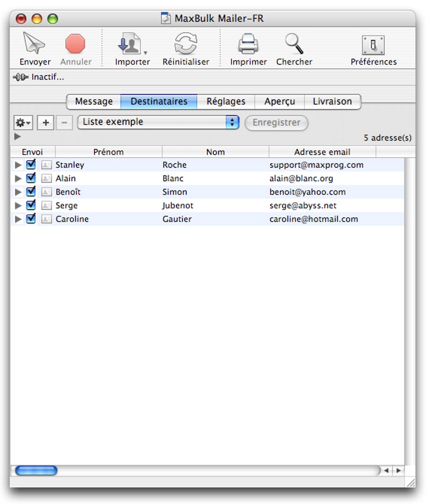Click the Envoyer paper plane icon
Viewport: 429px width, 504px height.
point(34,43)
